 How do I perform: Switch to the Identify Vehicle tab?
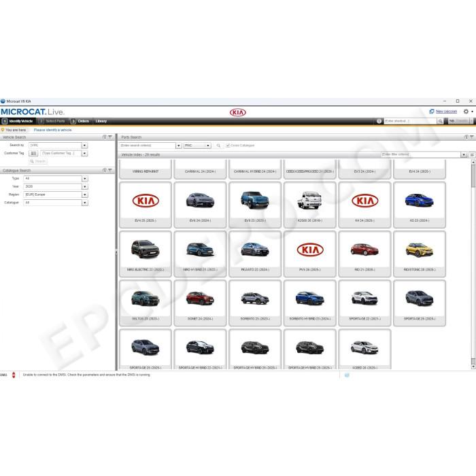pyautogui.click(x=17, y=121)
